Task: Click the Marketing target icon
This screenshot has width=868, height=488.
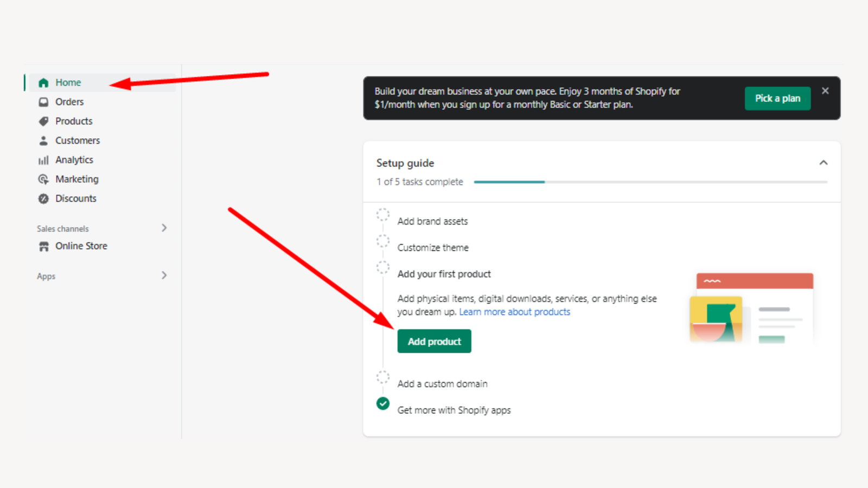Action: [43, 179]
